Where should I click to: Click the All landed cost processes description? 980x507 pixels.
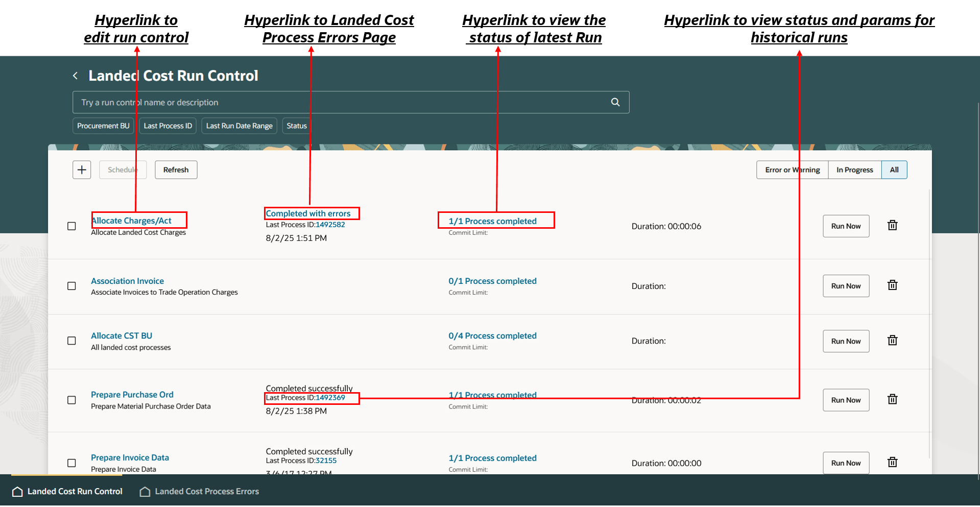[x=131, y=347]
